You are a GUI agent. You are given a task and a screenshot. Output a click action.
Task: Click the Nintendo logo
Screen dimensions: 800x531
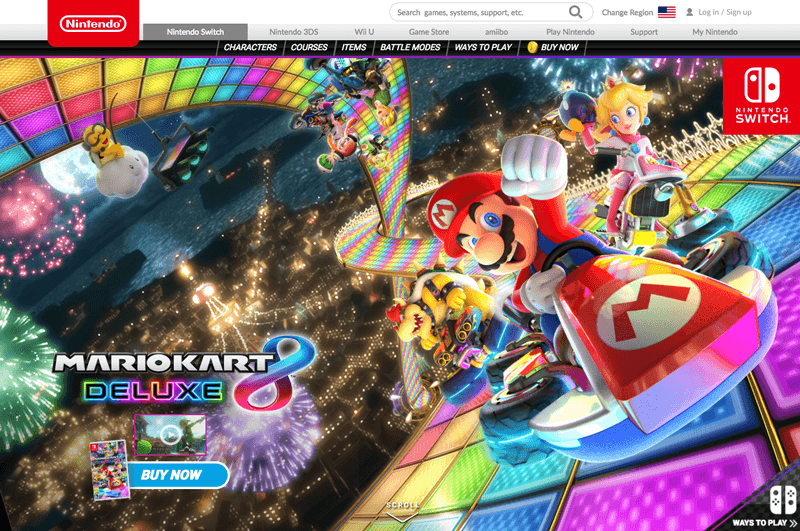(93, 23)
